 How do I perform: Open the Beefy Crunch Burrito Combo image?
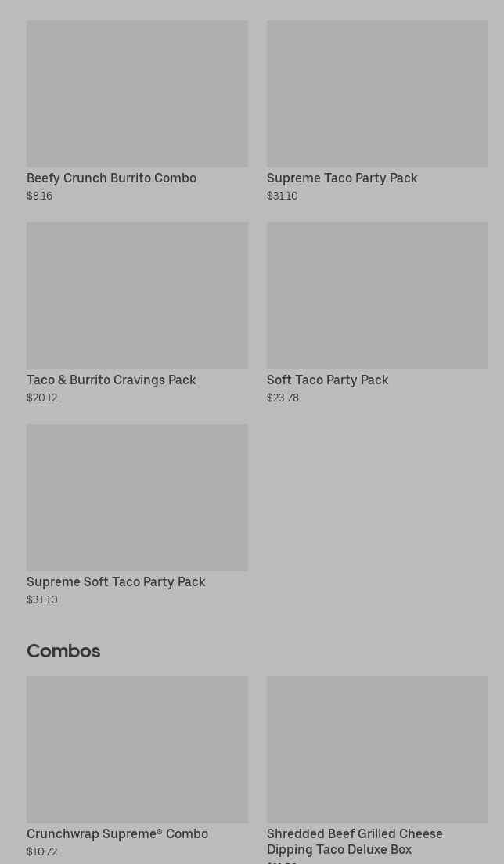pos(137,94)
